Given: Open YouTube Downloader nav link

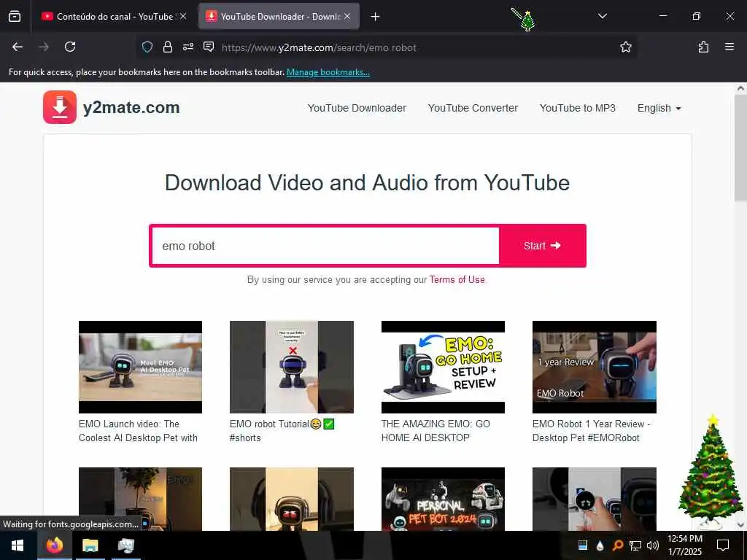Looking at the screenshot, I should point(357,108).
